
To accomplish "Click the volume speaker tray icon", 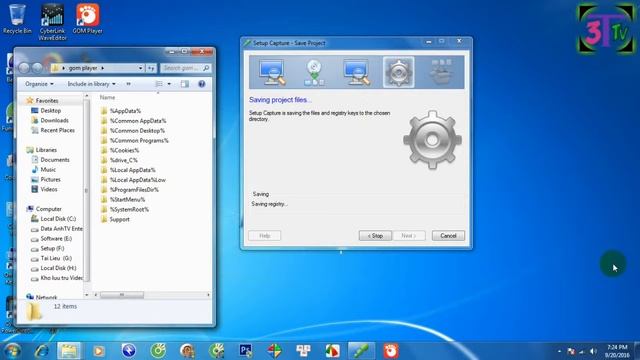I will 593,351.
